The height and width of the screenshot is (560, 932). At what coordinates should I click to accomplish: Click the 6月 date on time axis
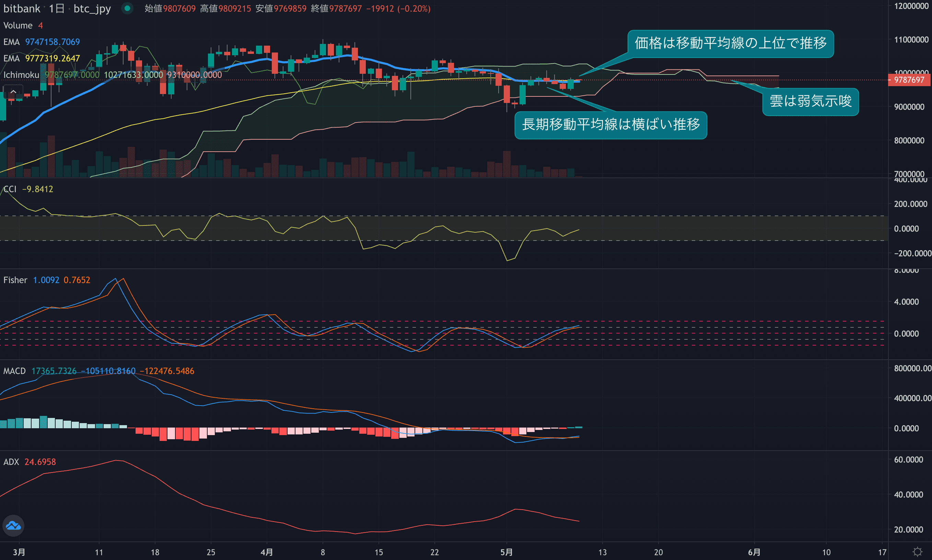(754, 552)
